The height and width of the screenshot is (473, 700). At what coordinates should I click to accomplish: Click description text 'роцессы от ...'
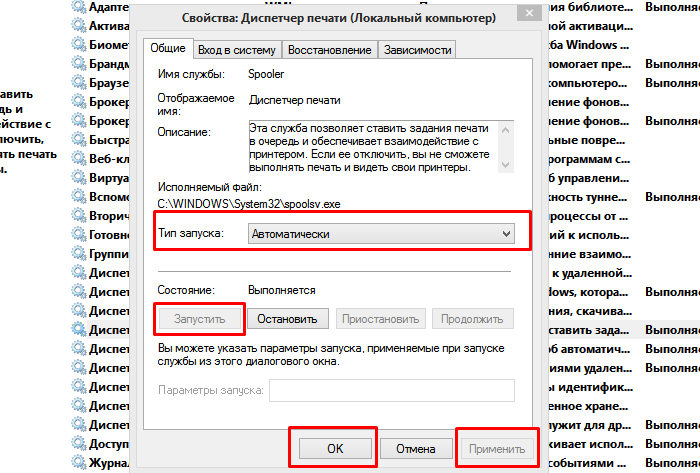[588, 216]
